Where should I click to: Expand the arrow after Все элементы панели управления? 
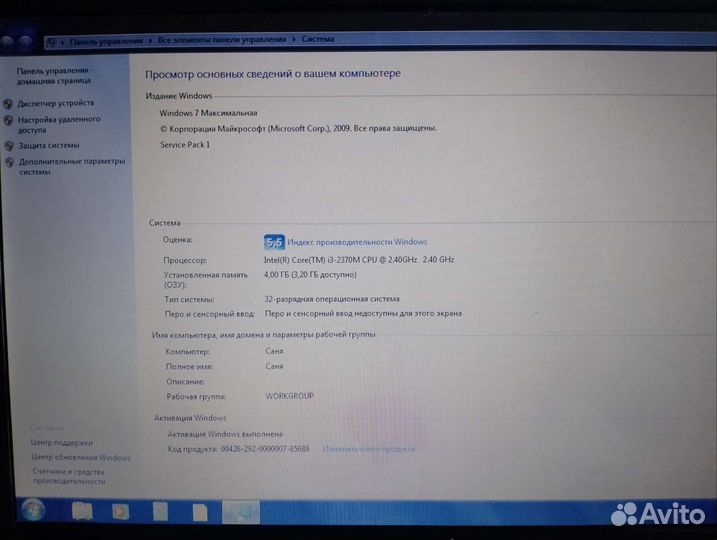294,39
